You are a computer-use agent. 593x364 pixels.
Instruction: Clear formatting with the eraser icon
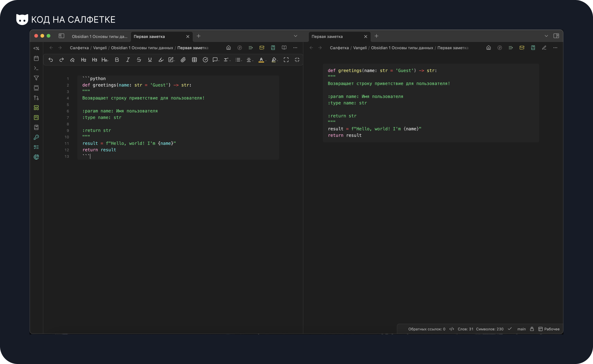click(x=72, y=60)
